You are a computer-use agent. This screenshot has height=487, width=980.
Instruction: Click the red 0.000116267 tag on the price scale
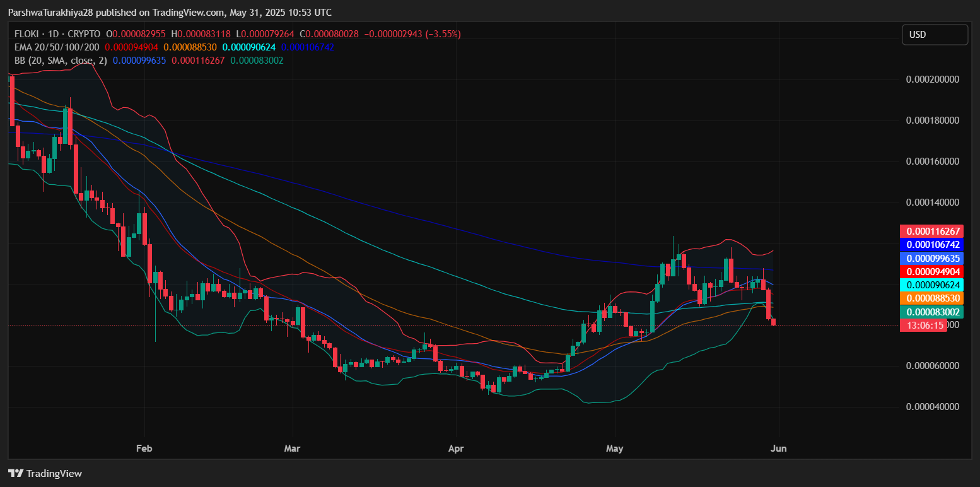click(x=933, y=232)
